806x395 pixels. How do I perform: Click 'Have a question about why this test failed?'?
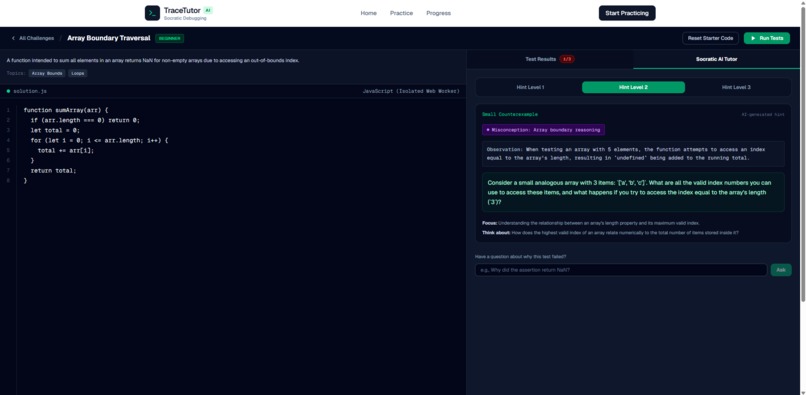coord(521,257)
